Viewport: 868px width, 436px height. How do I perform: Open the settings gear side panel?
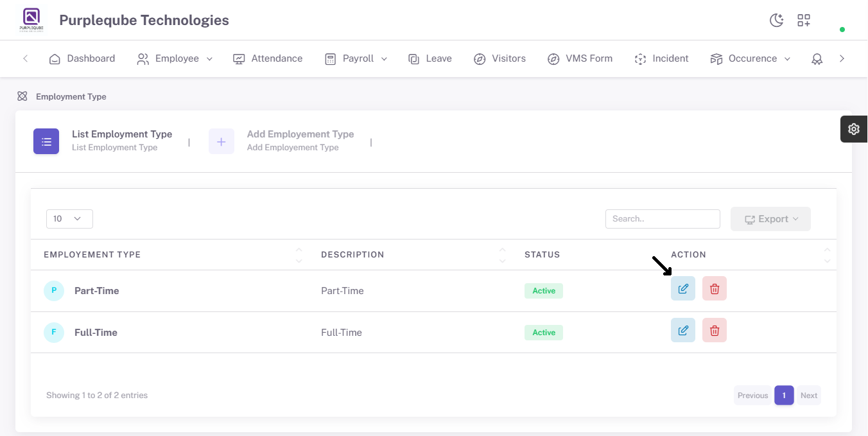tap(854, 129)
